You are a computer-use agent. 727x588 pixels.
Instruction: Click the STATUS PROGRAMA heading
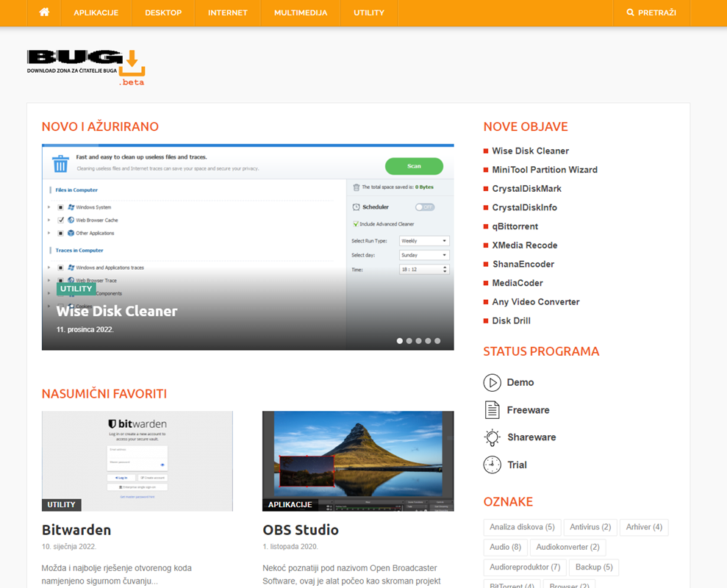point(542,351)
